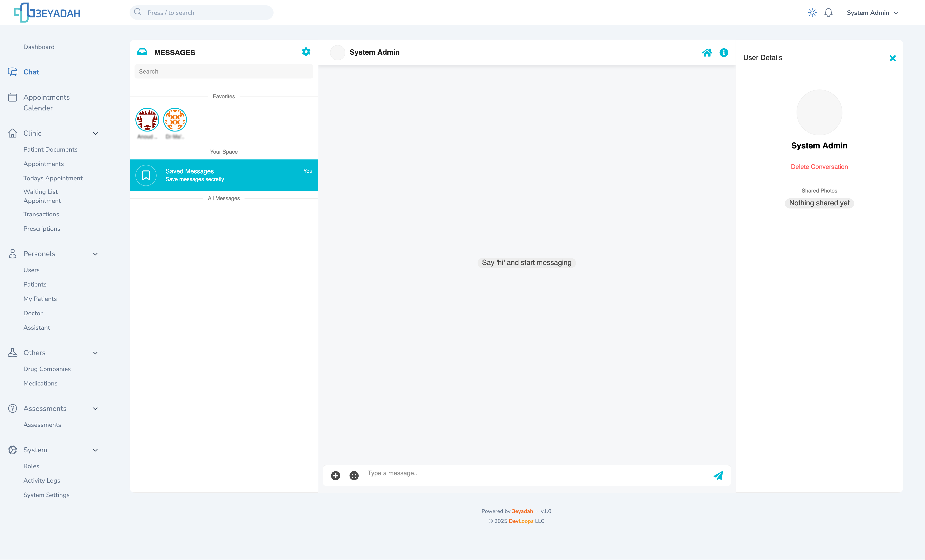Close the User Details panel

892,58
